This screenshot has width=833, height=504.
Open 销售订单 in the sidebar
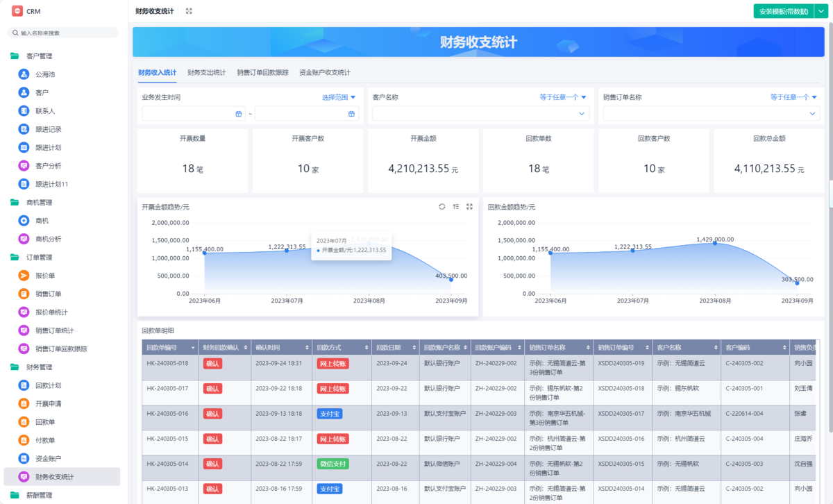pos(49,294)
